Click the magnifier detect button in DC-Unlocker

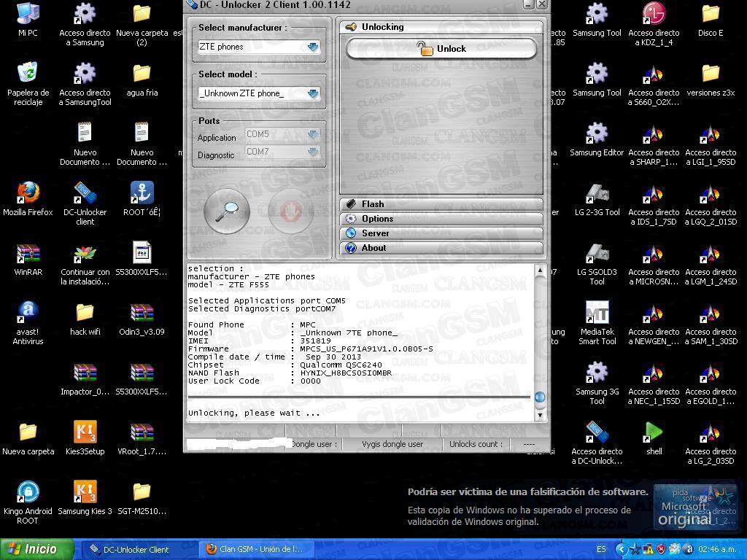point(227,211)
